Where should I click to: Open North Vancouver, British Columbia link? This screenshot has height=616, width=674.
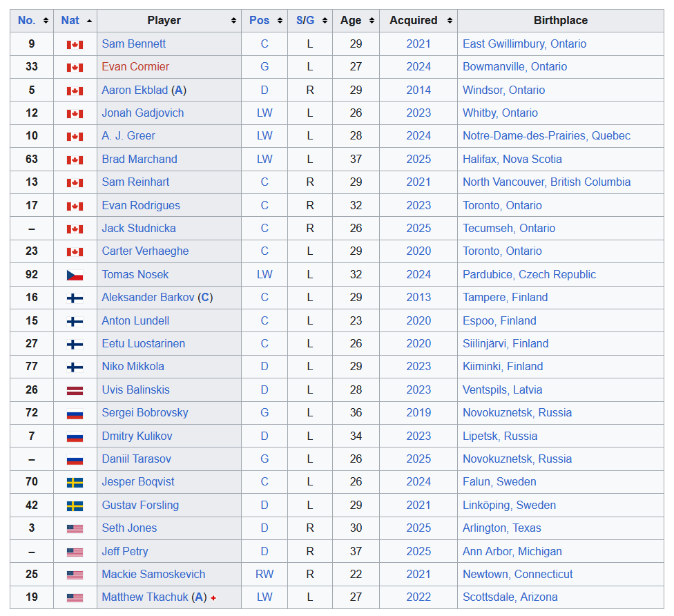546,182
